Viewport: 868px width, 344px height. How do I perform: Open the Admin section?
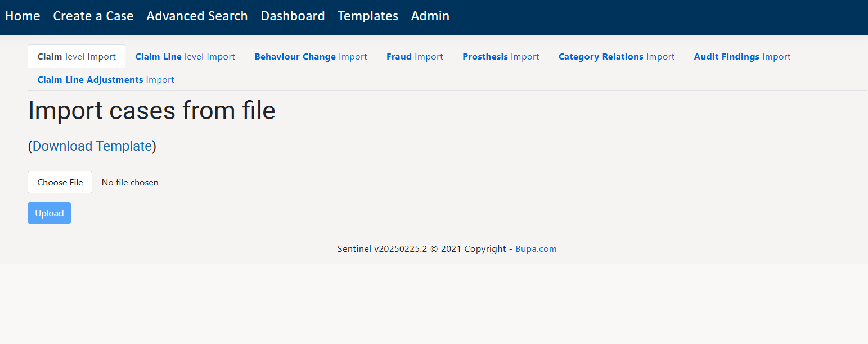pos(430,16)
